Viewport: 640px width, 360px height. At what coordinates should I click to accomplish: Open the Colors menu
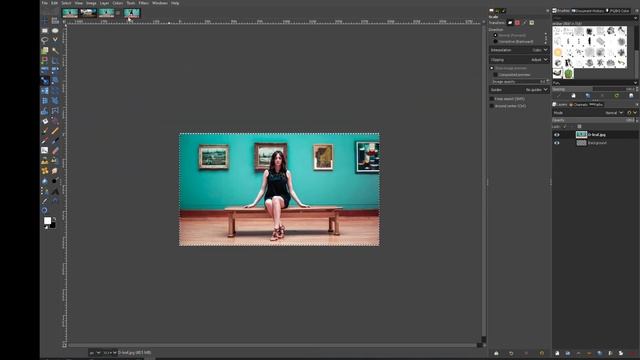click(118, 3)
